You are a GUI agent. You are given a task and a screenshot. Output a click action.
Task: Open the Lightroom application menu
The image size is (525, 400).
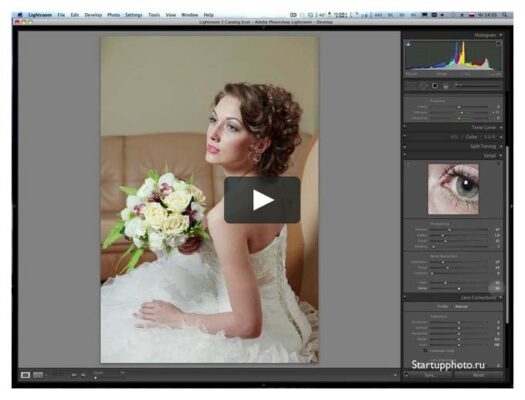pos(40,15)
